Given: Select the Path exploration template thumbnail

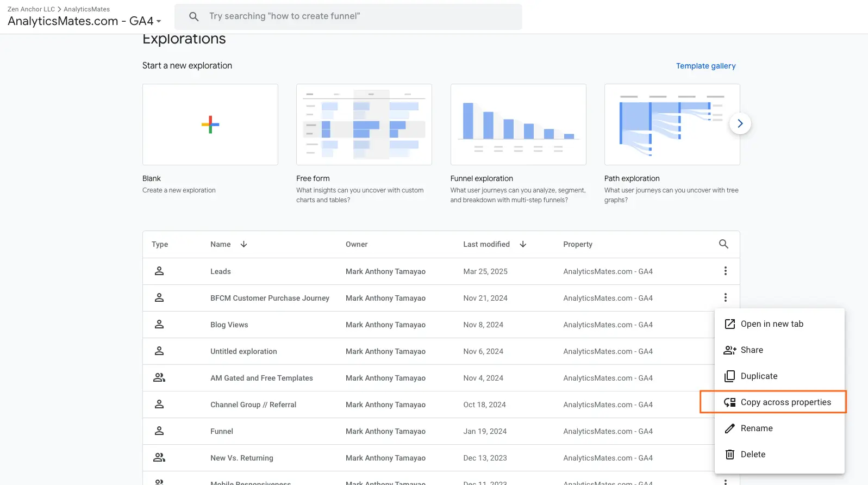Looking at the screenshot, I should [x=672, y=125].
